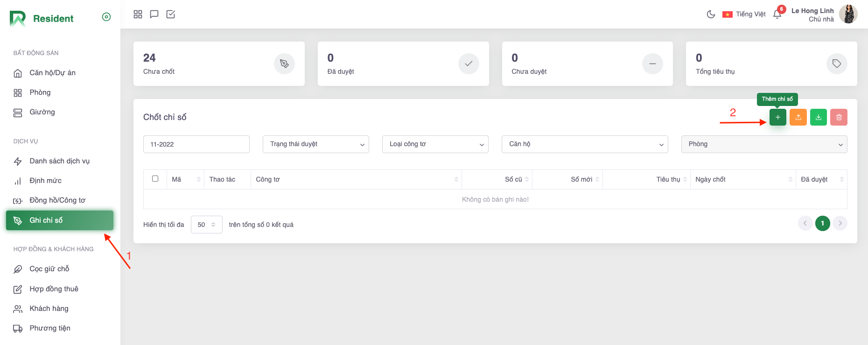Expand the Trạng thái duyệt dropdown
The height and width of the screenshot is (345, 868).
tap(316, 144)
